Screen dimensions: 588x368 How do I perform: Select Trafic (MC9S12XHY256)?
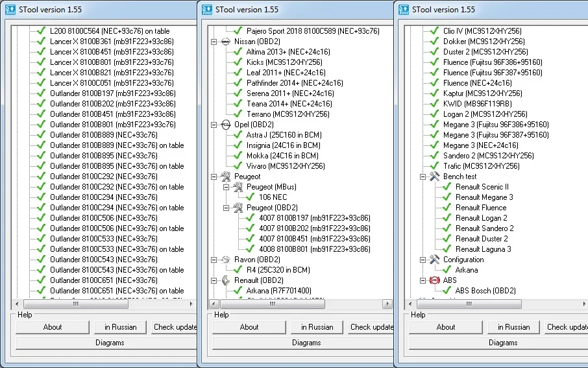pos(481,166)
